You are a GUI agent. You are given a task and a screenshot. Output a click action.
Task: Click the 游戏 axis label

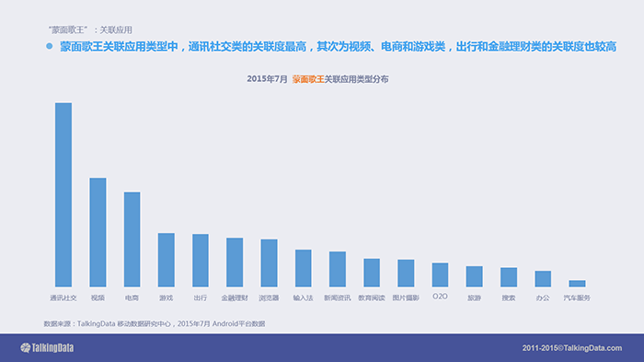pyautogui.click(x=167, y=298)
